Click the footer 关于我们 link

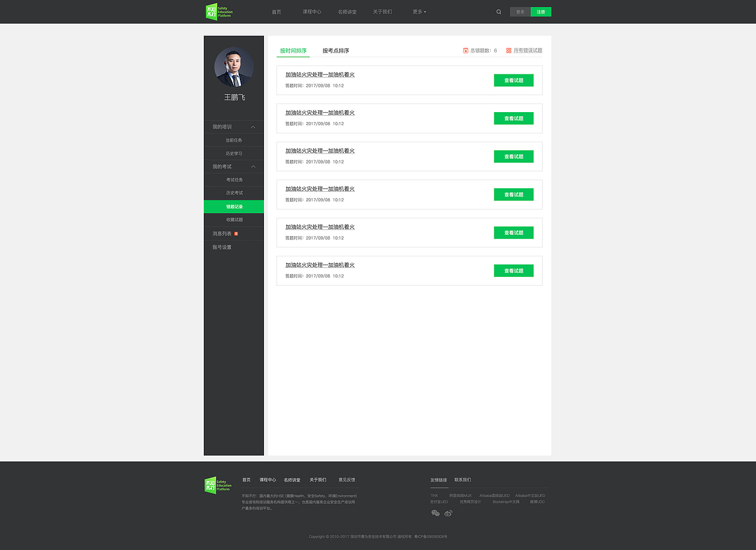point(318,480)
